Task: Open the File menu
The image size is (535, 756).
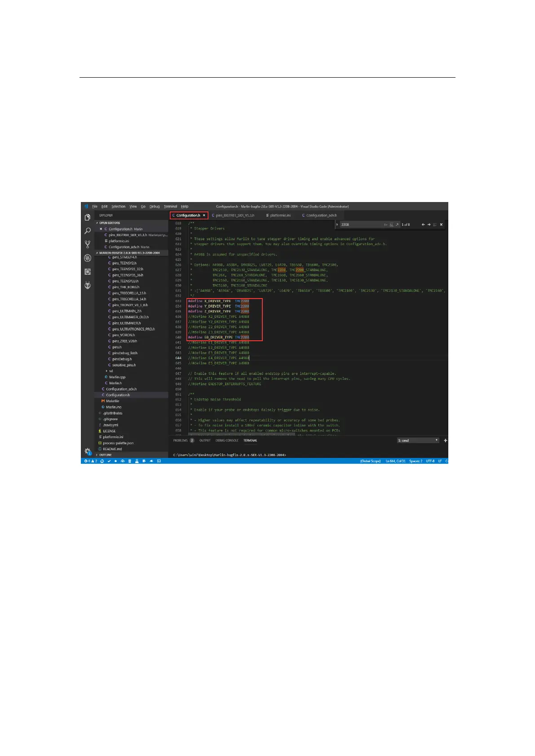Action: point(95,207)
